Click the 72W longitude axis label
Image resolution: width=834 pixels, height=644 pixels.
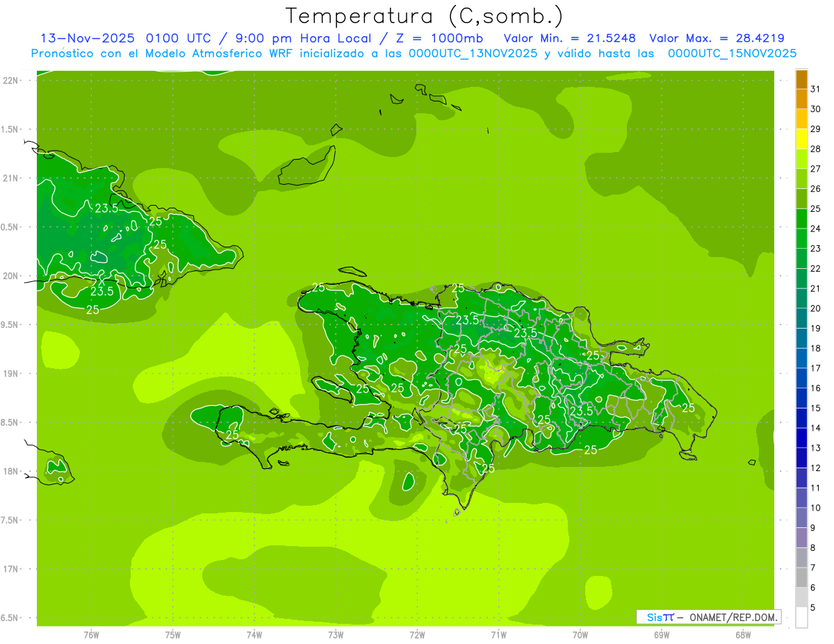[x=417, y=635]
